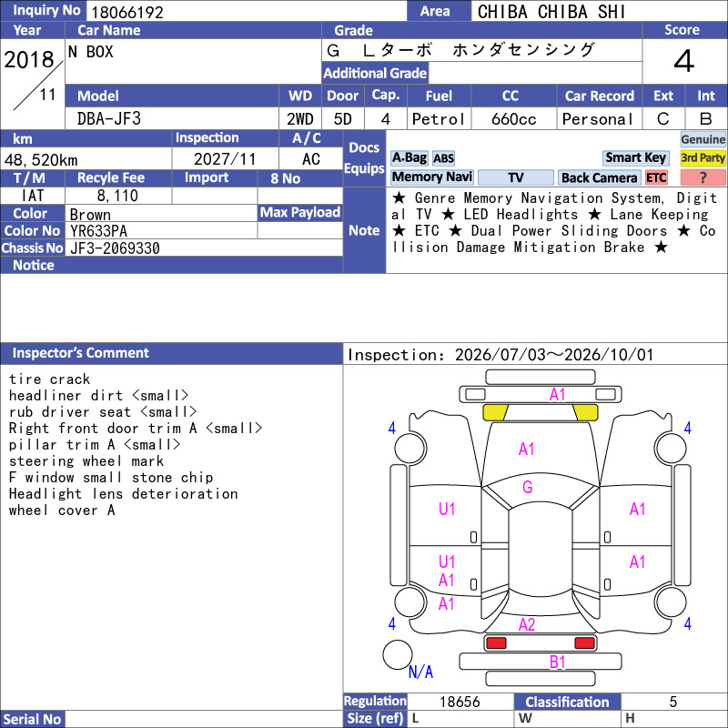Image resolution: width=728 pixels, height=728 pixels.
Task: Click the 5D door value
Action: pos(343,119)
